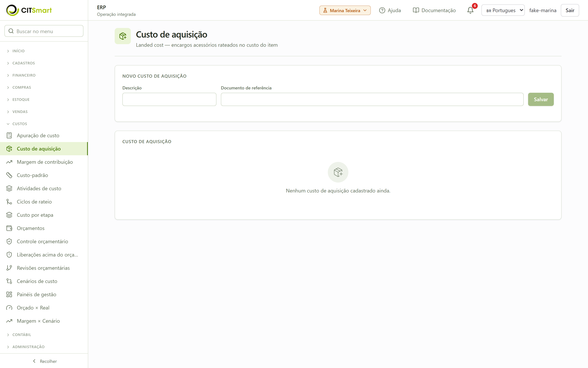Click the CITSmart logo
This screenshot has height=368, width=588.
[x=29, y=10]
